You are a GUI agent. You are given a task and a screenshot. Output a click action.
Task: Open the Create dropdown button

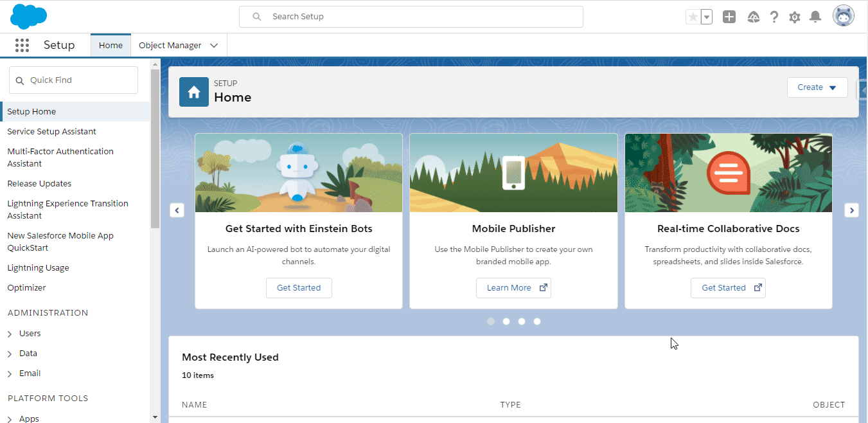pos(817,87)
